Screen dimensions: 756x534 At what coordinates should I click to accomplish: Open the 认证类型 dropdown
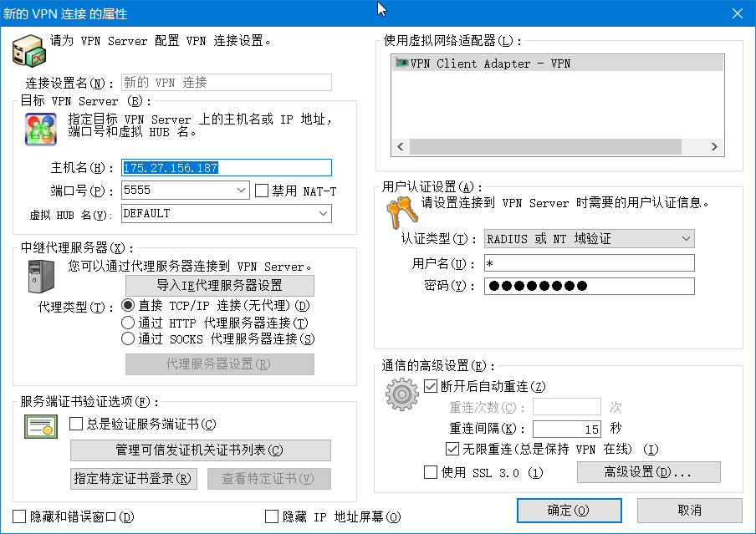tap(686, 238)
